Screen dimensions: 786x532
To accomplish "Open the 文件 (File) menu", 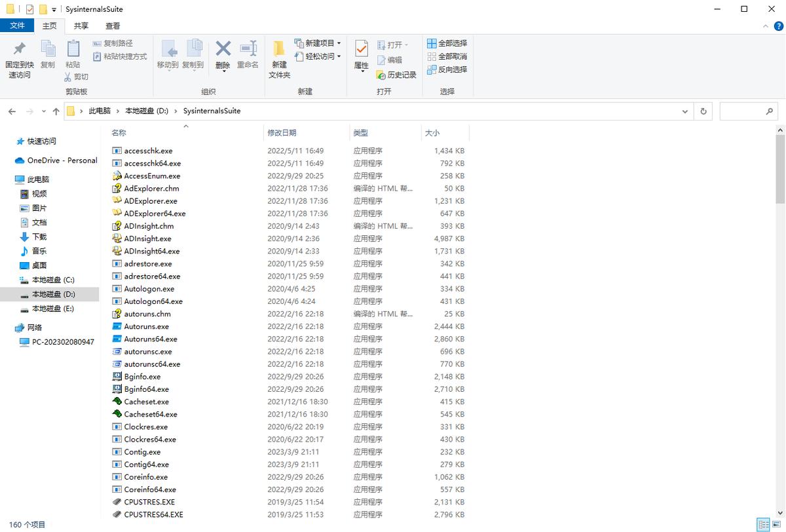I will pos(18,26).
